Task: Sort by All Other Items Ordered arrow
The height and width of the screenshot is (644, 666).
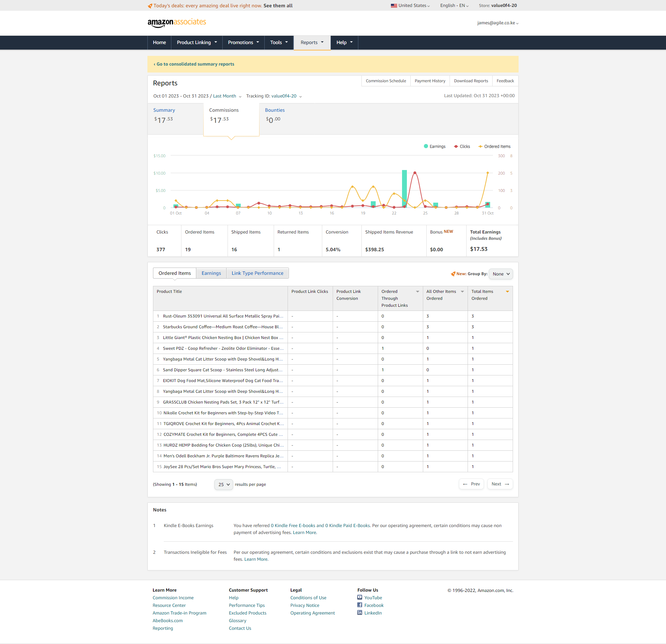Action: [x=462, y=291]
